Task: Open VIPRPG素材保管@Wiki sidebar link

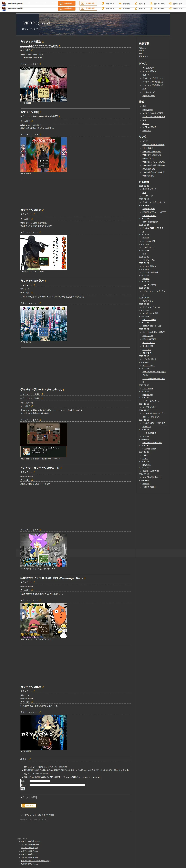Action: (x=152, y=152)
